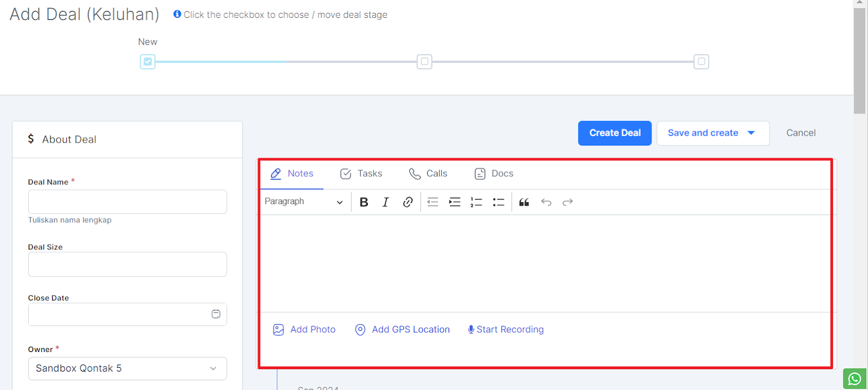Open Save and create dropdown arrow
This screenshot has width=868, height=390.
pos(751,133)
